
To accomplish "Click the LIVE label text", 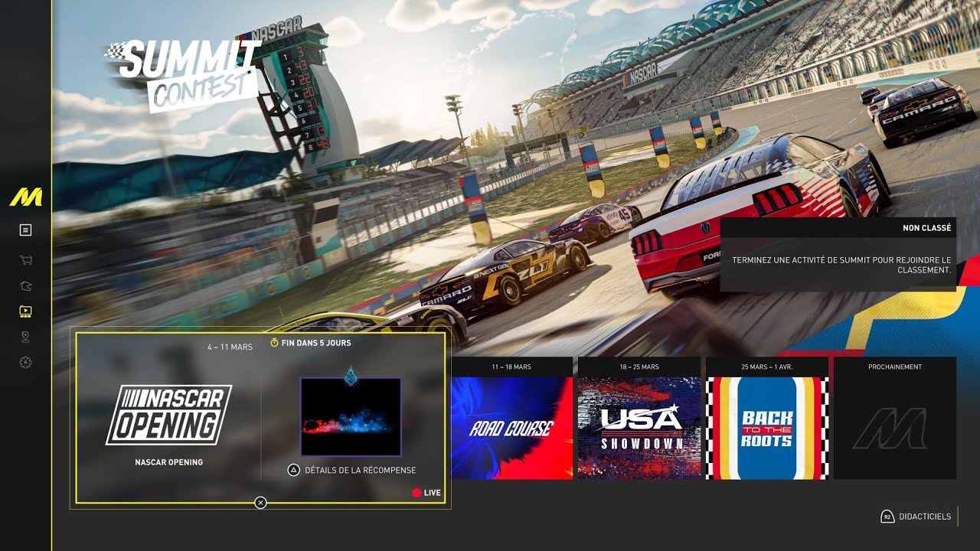I will click(433, 493).
